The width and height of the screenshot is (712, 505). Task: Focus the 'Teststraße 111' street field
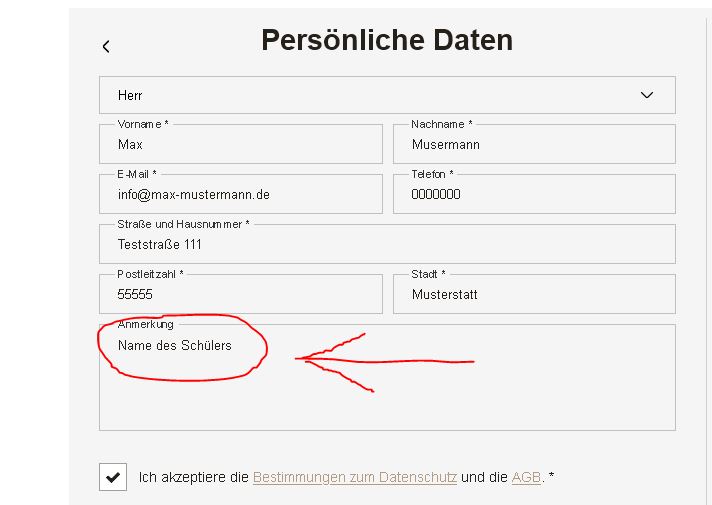click(386, 244)
